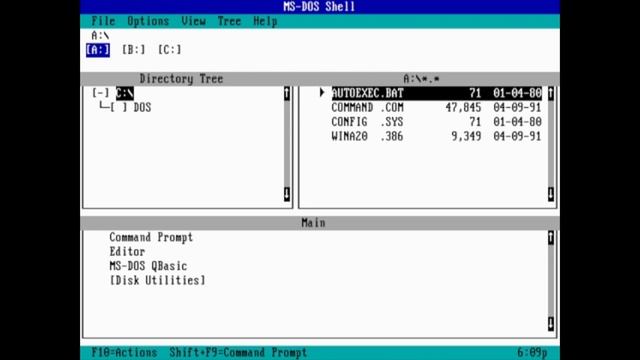Click F10=Actions in status bar
The height and width of the screenshot is (360, 640).
124,353
